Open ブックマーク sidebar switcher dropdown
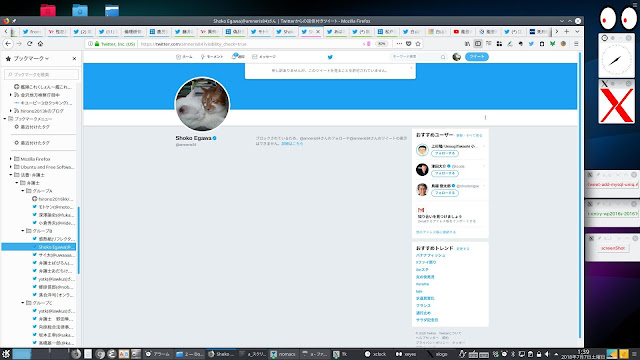This screenshot has height=360, width=640. [x=31, y=59]
